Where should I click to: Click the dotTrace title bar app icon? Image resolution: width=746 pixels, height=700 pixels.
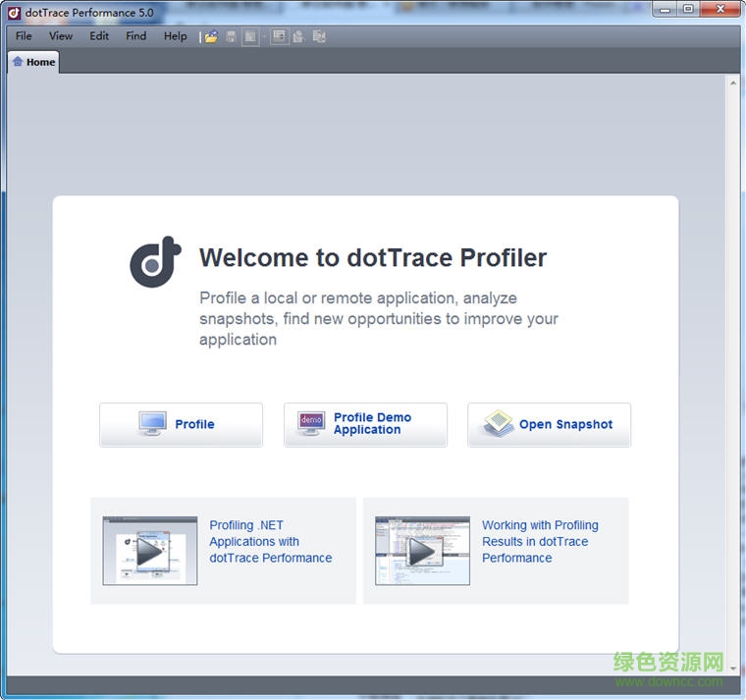tap(14, 13)
